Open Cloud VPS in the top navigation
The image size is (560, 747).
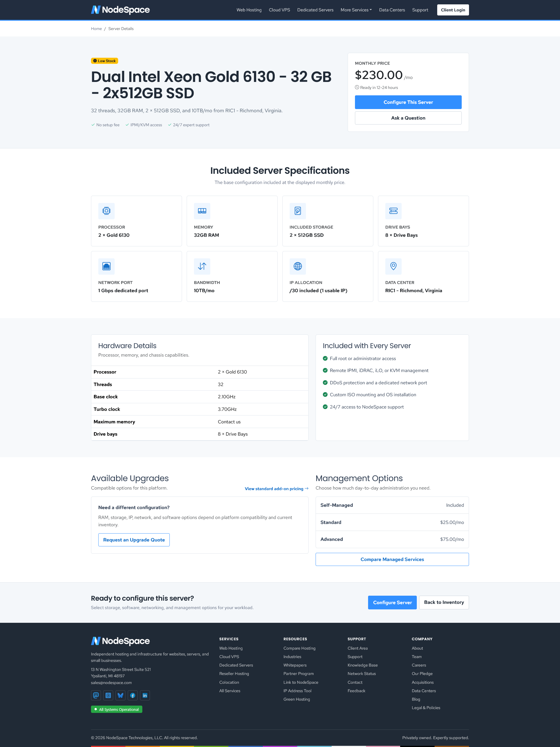[279, 10]
